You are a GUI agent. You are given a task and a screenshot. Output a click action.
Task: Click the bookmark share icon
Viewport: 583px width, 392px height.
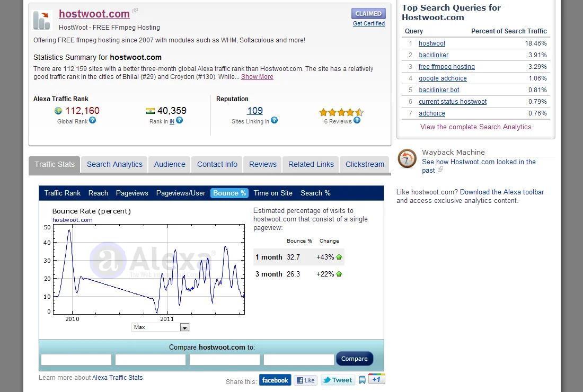[x=362, y=380]
